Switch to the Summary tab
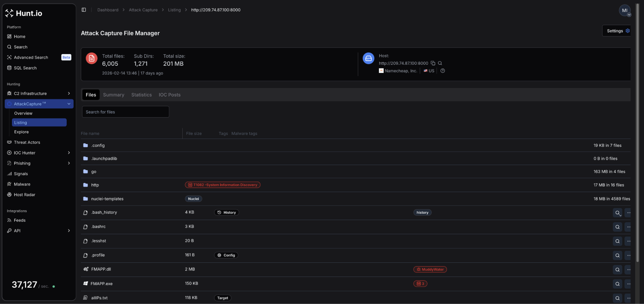Image resolution: width=644 pixels, height=304 pixels. 113,95
